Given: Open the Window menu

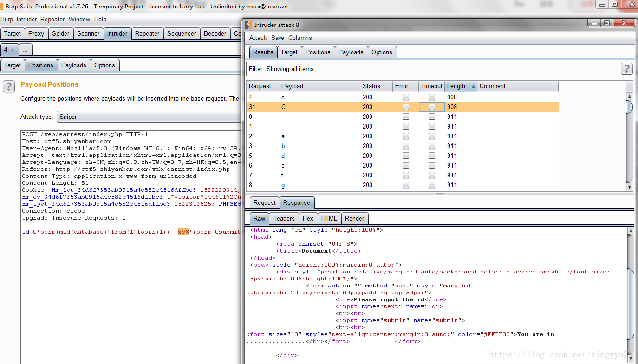Looking at the screenshot, I should tap(79, 19).
